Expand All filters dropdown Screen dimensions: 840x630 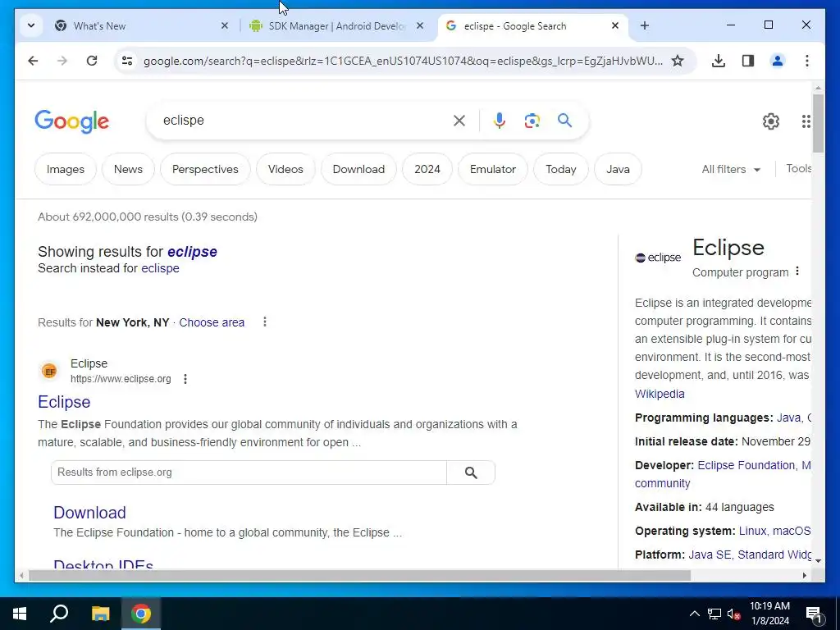(x=731, y=169)
